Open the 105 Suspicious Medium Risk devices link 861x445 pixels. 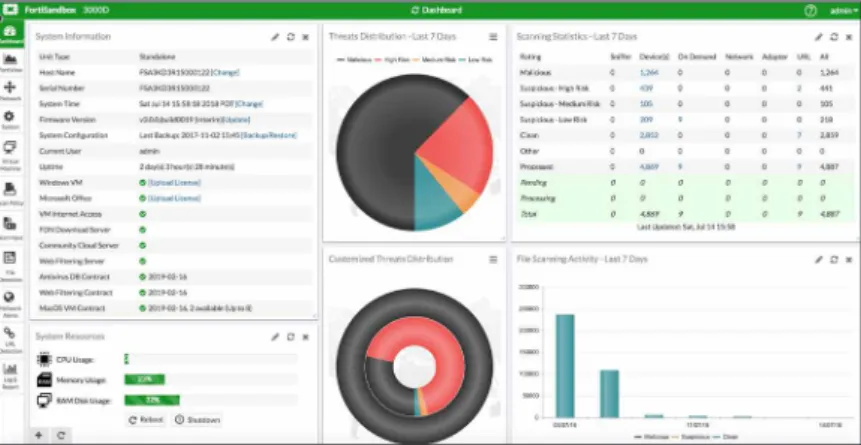(645, 104)
